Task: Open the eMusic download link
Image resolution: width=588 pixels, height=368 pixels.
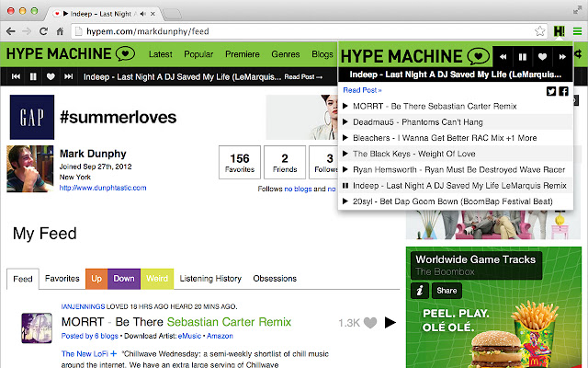Action: 189,336
